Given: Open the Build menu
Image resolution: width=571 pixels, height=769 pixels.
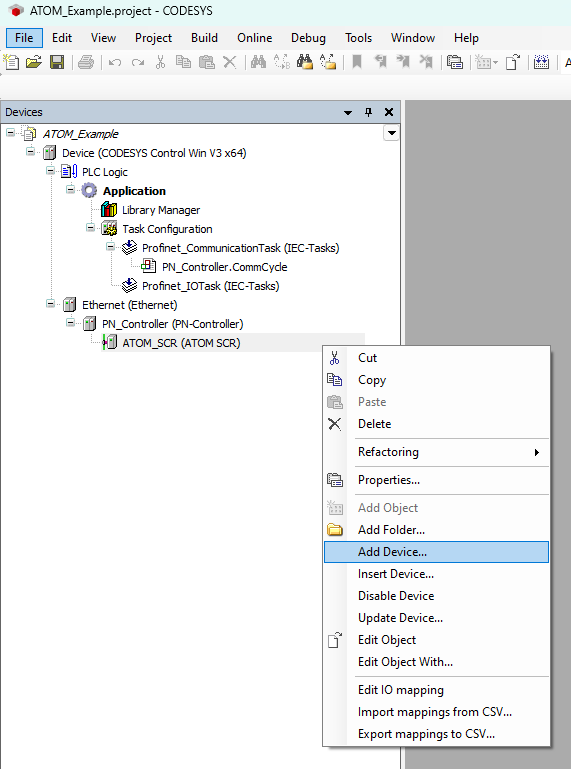Looking at the screenshot, I should (205, 38).
